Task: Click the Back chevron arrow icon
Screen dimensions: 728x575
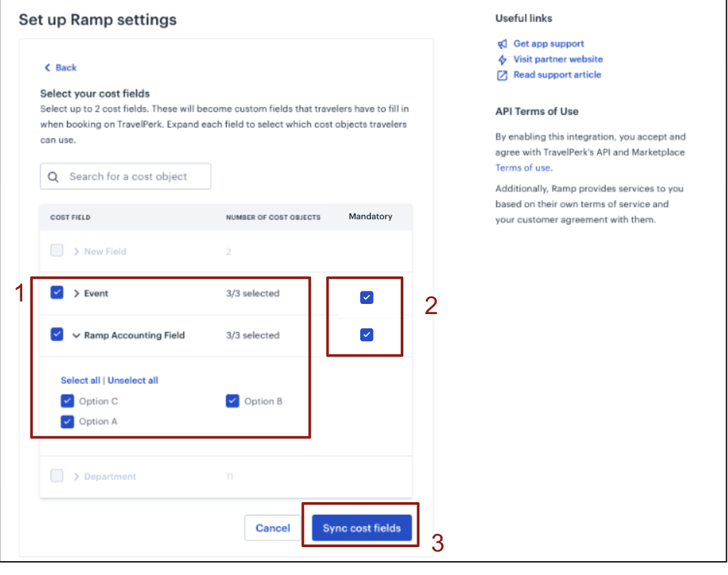Action: (47, 68)
